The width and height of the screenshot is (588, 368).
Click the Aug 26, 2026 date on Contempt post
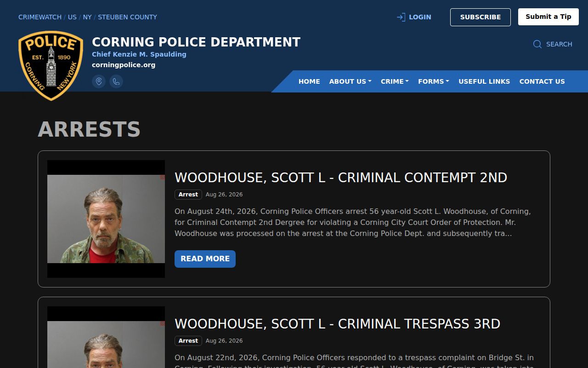[224, 195]
